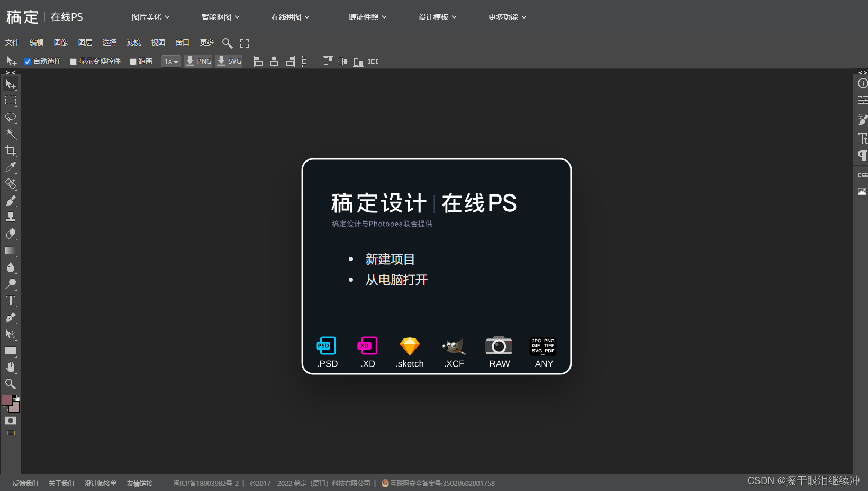Open the 1x scale dropdown
Viewport: 868px width, 491px height.
[x=171, y=61]
